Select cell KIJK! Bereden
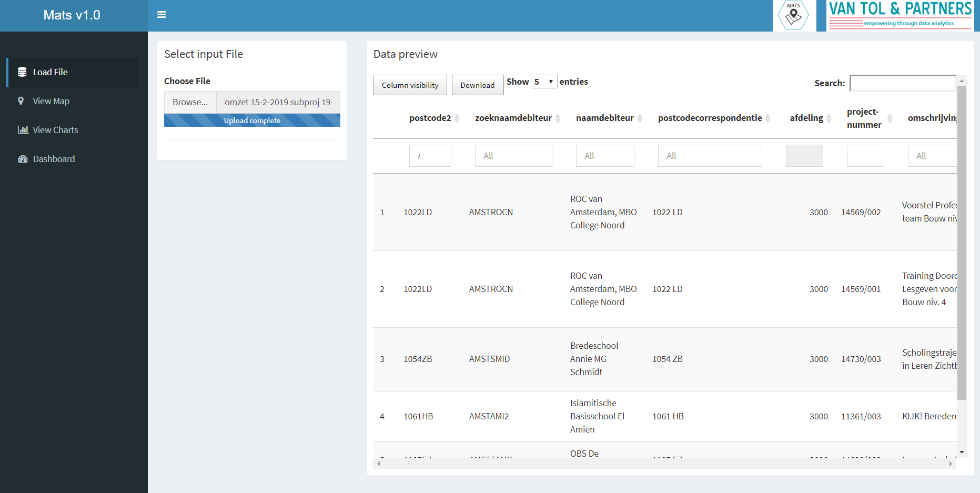The width and height of the screenshot is (980, 493). coord(930,416)
